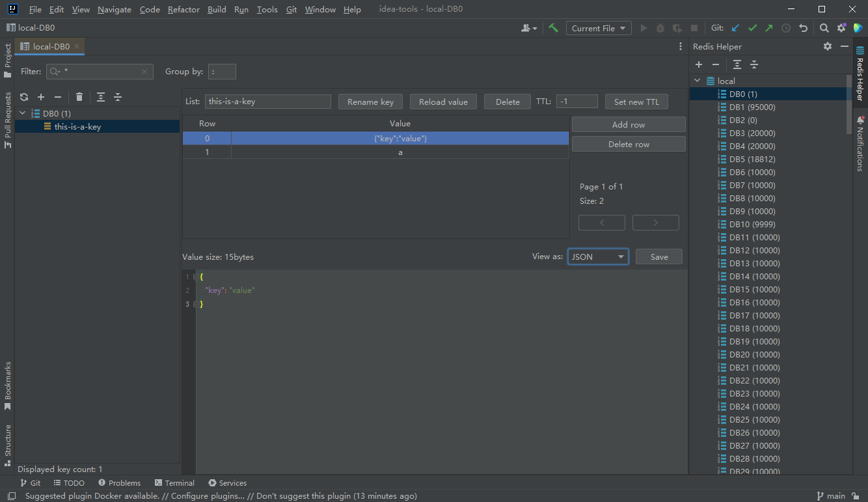Open Search Everywhere magnifier
The image size is (868, 502).
pyautogui.click(x=824, y=28)
